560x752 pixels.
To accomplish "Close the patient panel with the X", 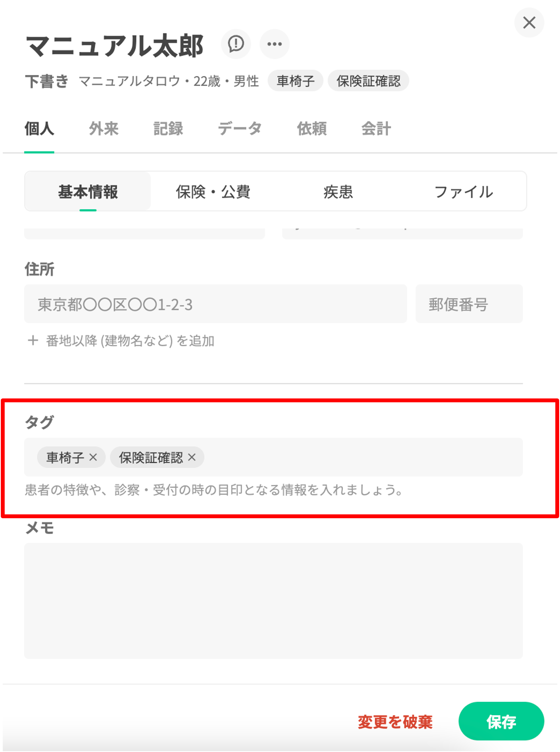I will click(529, 23).
